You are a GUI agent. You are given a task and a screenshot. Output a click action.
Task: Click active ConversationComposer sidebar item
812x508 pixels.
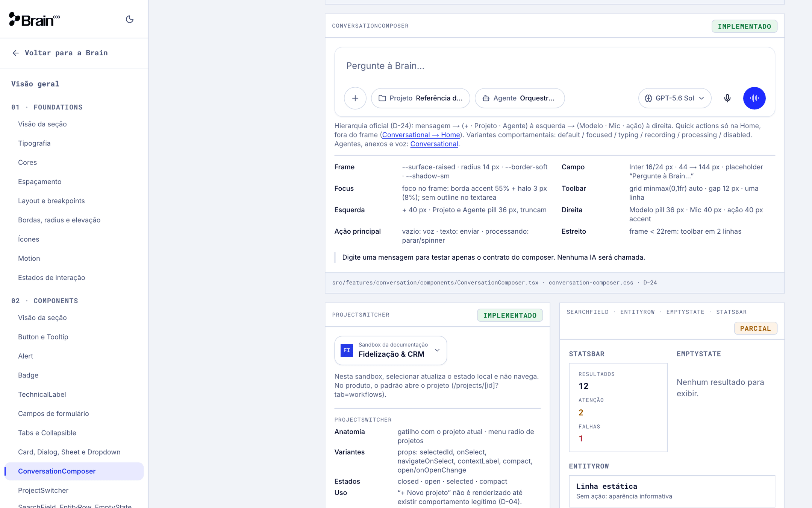point(74,471)
